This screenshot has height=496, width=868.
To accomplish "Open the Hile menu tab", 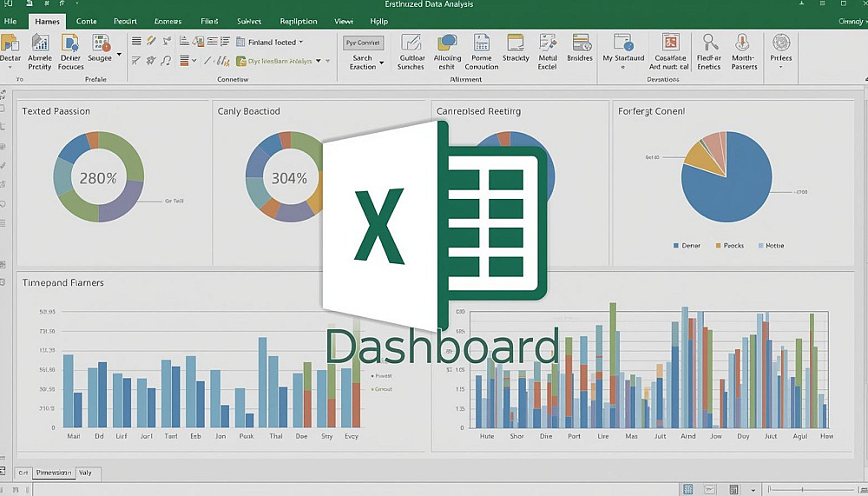I will click(x=10, y=21).
